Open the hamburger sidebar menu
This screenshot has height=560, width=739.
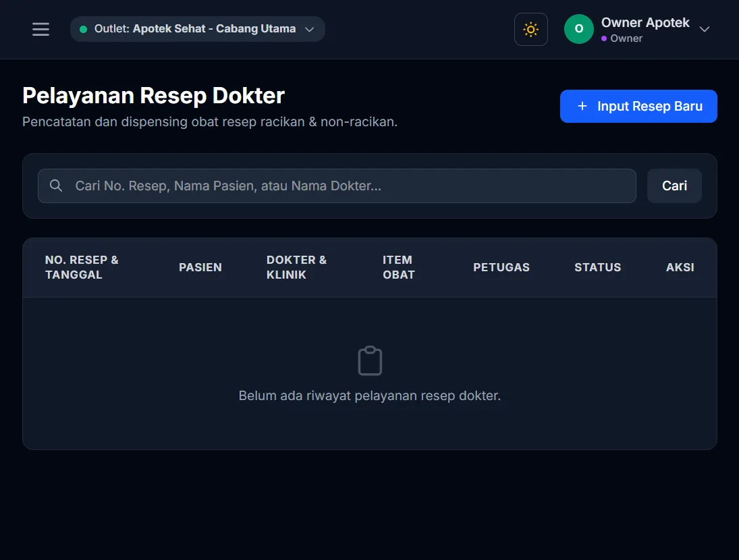(40, 29)
